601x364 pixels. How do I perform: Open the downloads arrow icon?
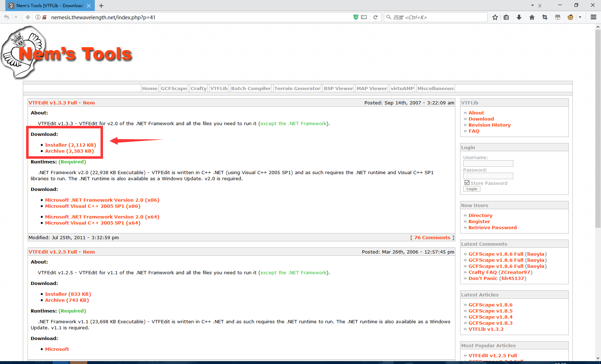click(x=519, y=17)
